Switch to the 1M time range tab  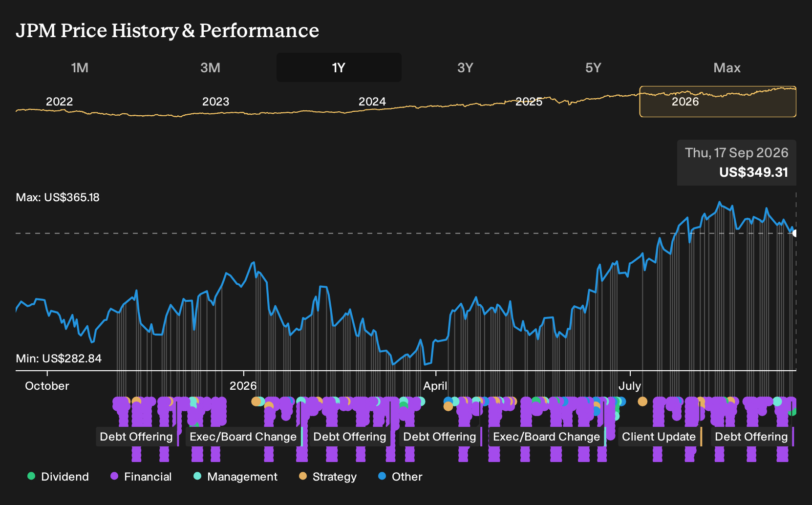click(80, 67)
